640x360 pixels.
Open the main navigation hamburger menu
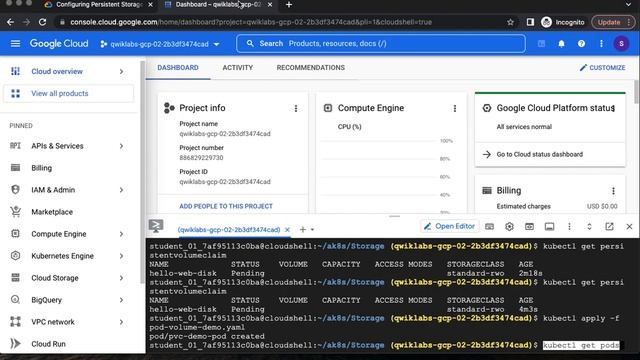(15, 43)
